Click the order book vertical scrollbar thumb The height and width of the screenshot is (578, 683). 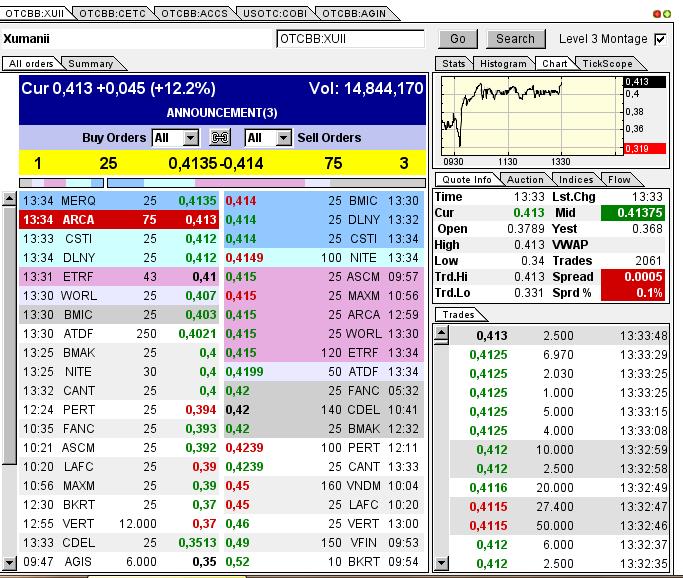[9, 335]
